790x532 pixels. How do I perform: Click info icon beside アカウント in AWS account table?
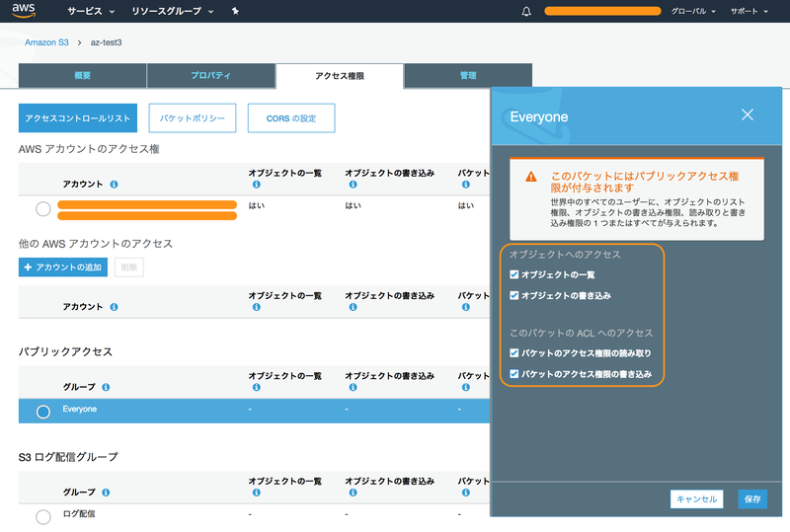[x=114, y=185]
